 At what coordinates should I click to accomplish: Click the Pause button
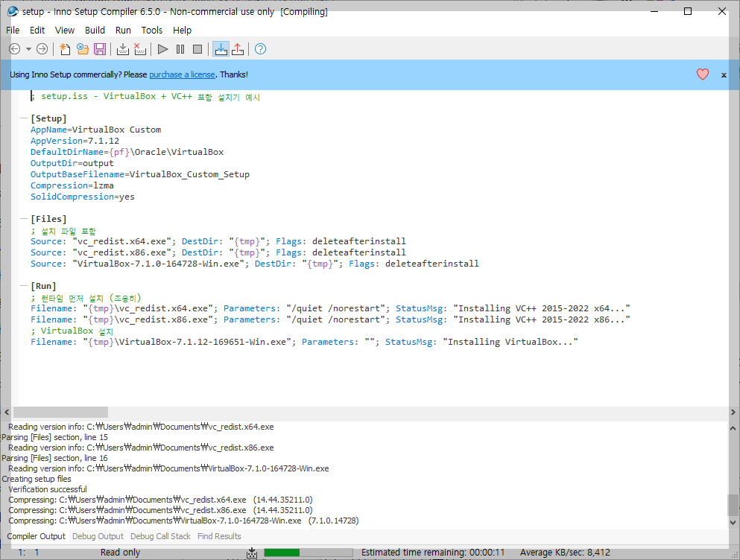point(180,49)
